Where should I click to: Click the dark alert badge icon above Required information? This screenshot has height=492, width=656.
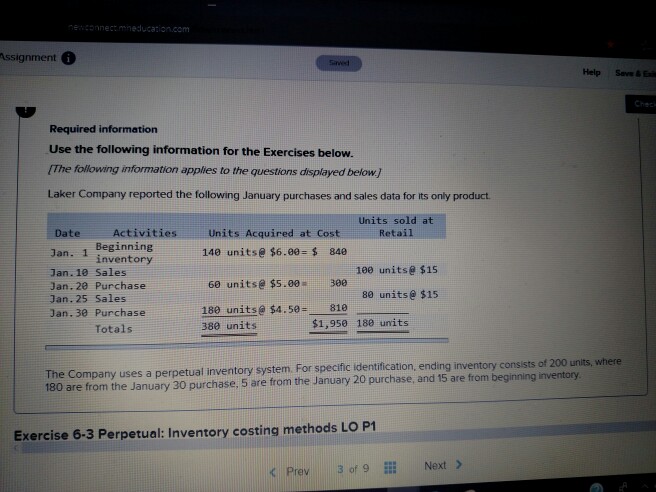tap(26, 111)
